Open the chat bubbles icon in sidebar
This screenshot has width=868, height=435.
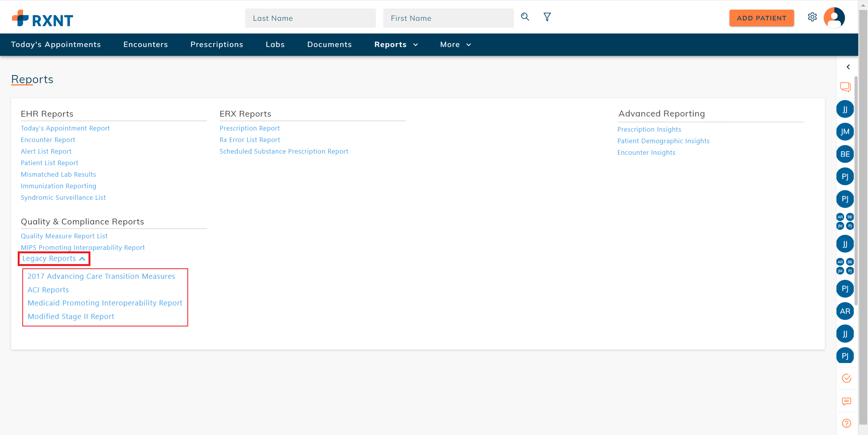845,87
